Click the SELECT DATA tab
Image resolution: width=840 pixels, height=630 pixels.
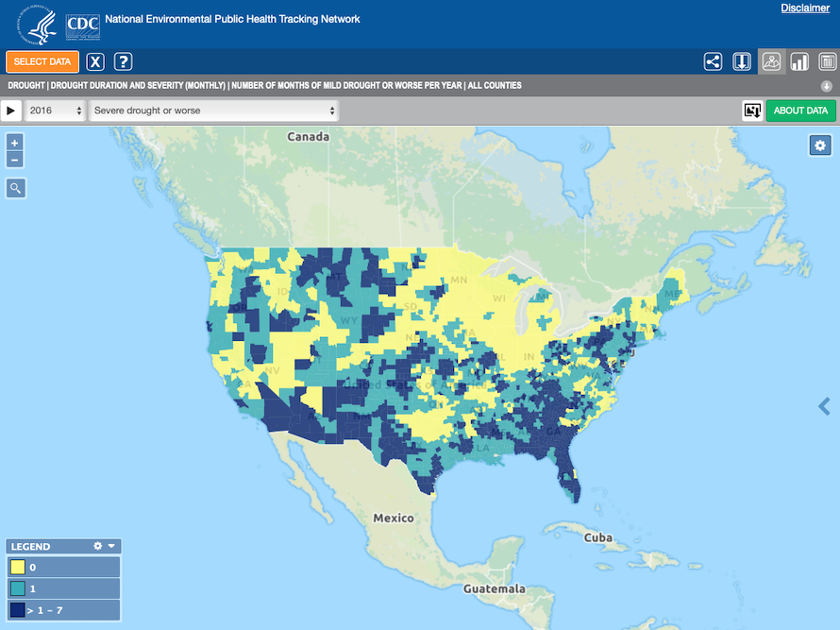[42, 61]
